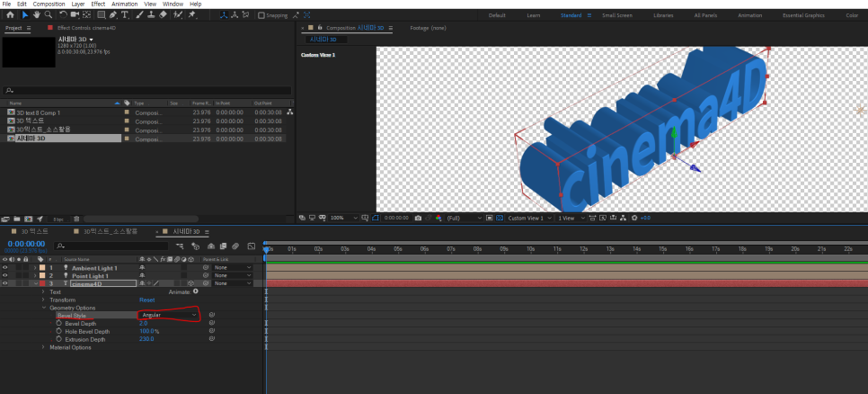Expand the Point Light 1 layer properties
This screenshot has height=394, width=868.
coord(35,275)
